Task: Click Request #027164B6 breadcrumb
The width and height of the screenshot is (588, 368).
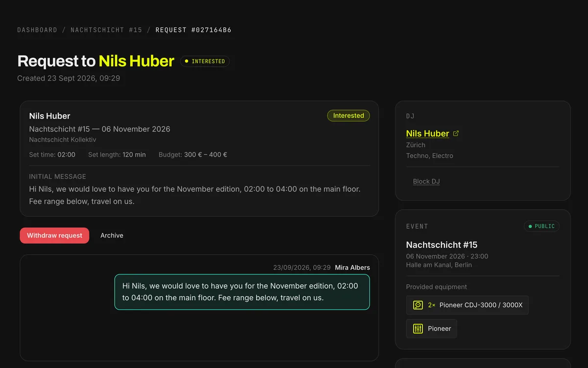Action: [x=194, y=30]
